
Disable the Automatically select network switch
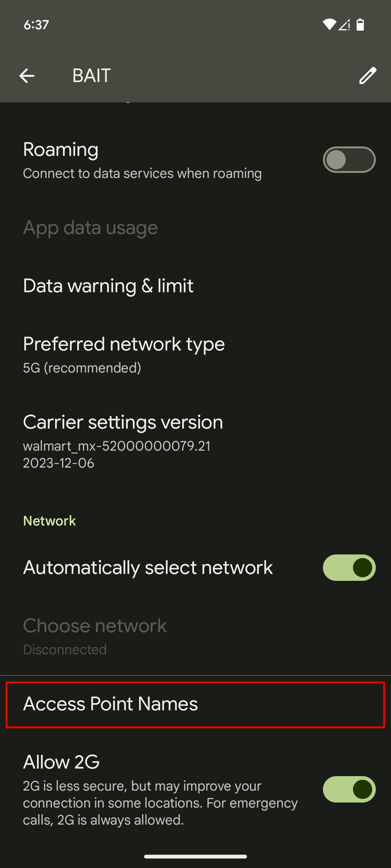pos(349,567)
